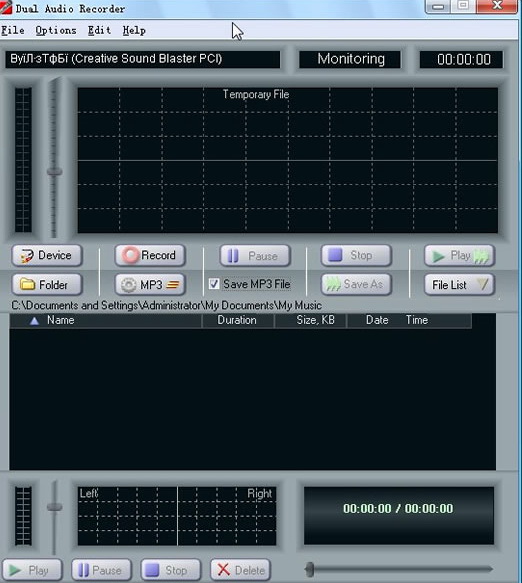This screenshot has height=583, width=522.
Task: Click the Save As button
Action: pyautogui.click(x=356, y=285)
